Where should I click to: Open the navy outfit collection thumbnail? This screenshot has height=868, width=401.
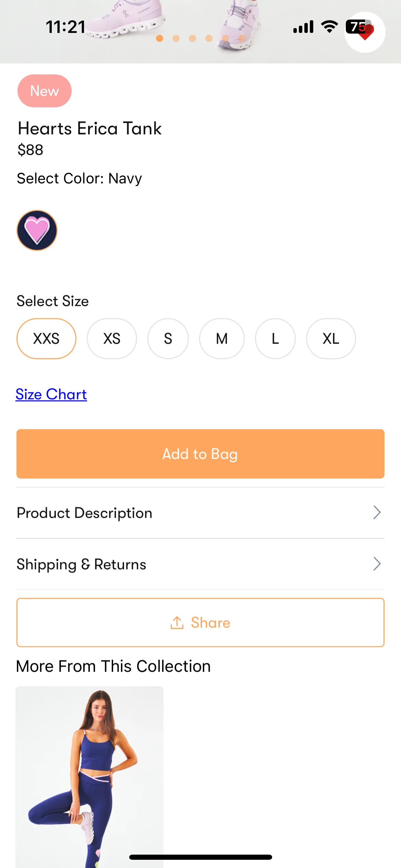(x=89, y=777)
